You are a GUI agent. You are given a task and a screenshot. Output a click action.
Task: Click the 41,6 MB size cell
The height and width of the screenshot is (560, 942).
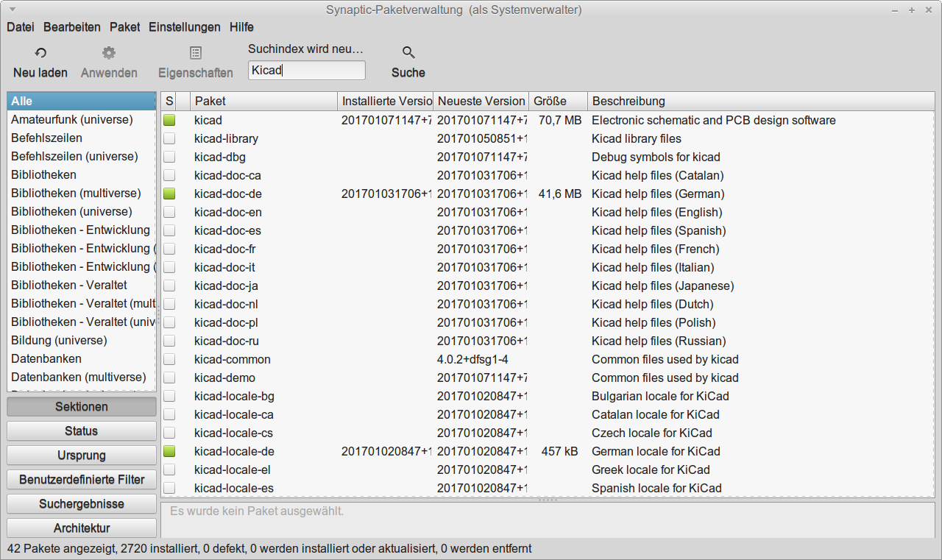coord(560,194)
